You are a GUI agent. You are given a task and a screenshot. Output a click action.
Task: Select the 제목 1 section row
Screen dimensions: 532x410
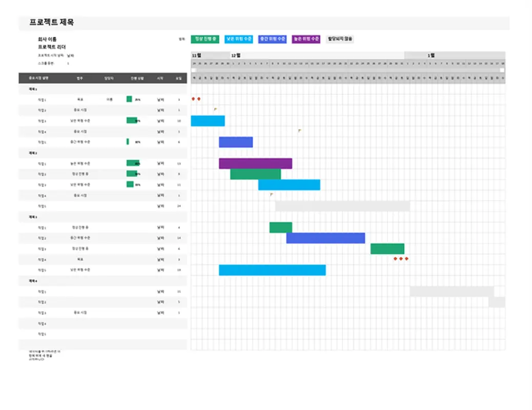click(x=103, y=89)
